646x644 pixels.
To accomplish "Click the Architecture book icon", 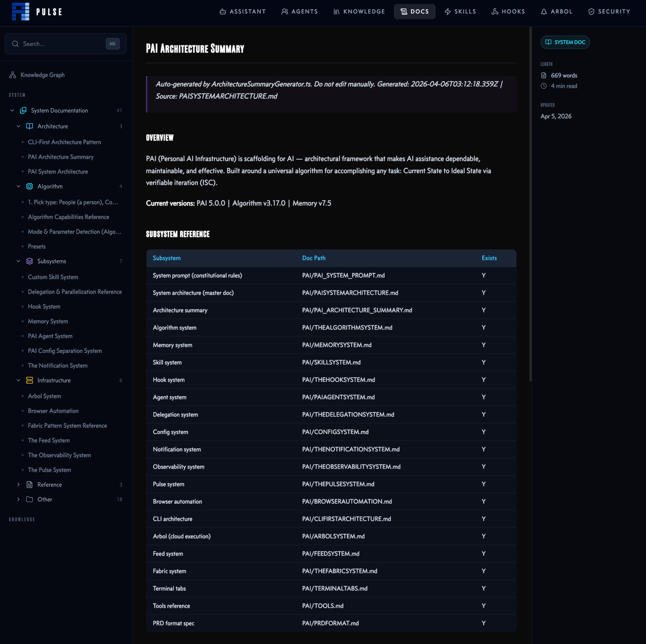I will tap(30, 126).
